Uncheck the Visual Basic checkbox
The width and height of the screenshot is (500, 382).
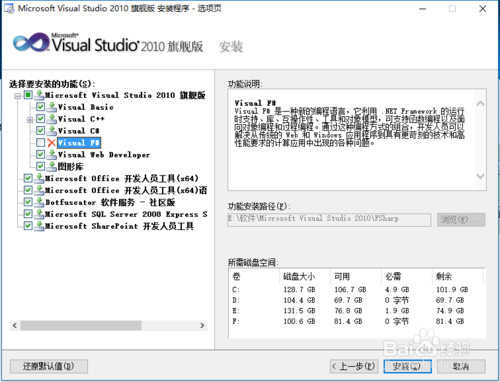(40, 107)
